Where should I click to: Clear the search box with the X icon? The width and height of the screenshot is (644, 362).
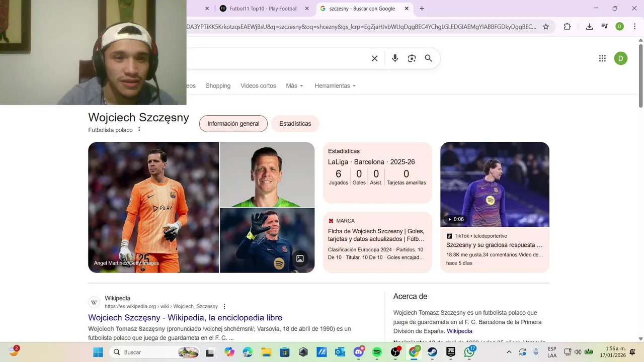[374, 58]
